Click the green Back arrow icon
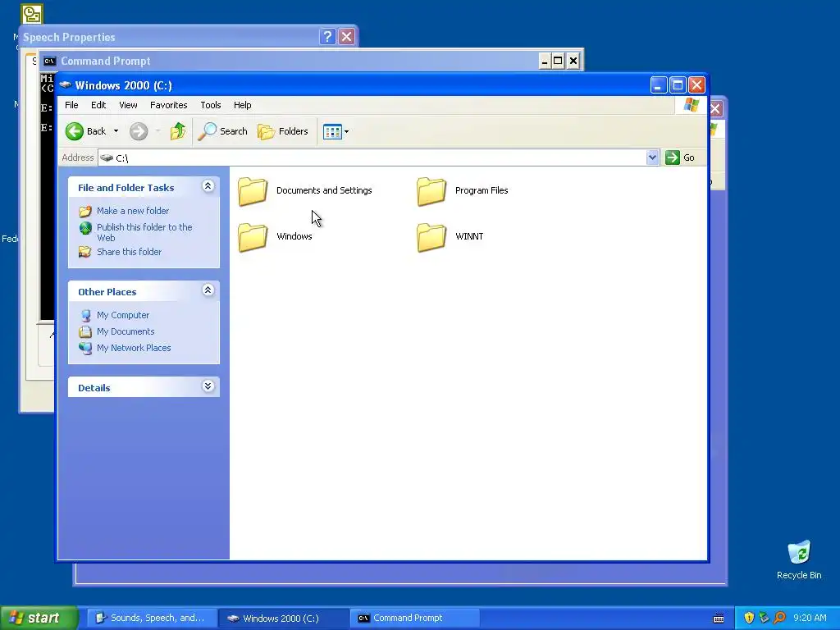Screen dimensions: 840x630 75,131
